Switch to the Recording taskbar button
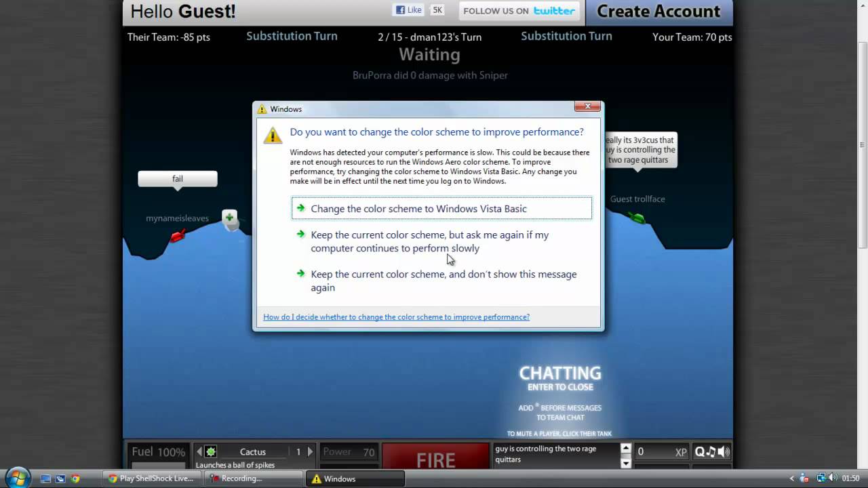The height and width of the screenshot is (488, 868). pyautogui.click(x=253, y=479)
